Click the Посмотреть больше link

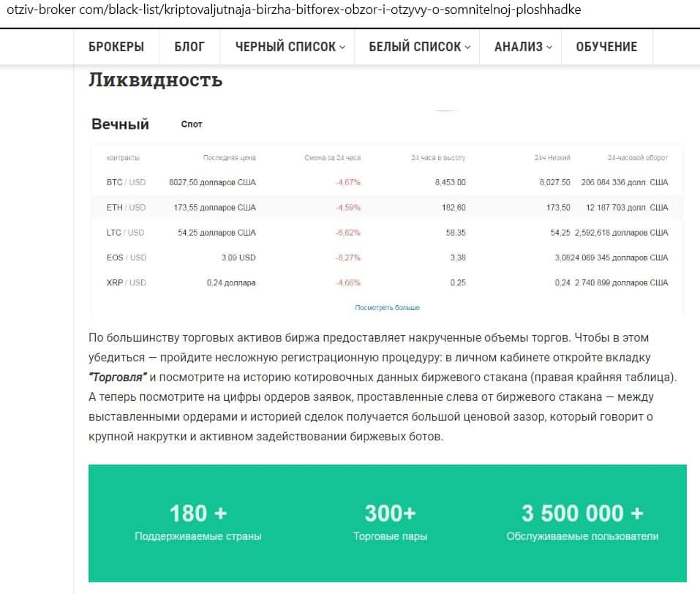[387, 308]
